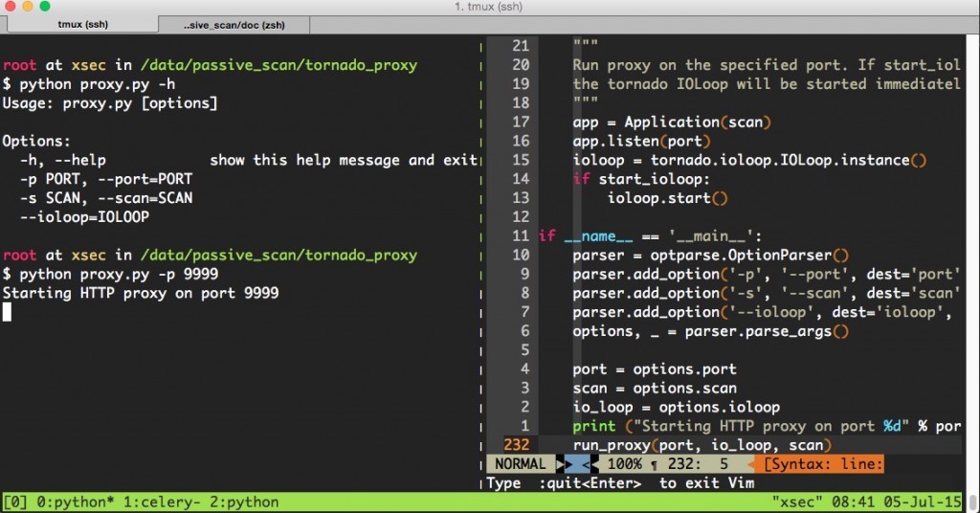Image resolution: width=980 pixels, height=513 pixels.
Task: Click the blue arrow segment in Vim statusline
Action: pos(577,463)
